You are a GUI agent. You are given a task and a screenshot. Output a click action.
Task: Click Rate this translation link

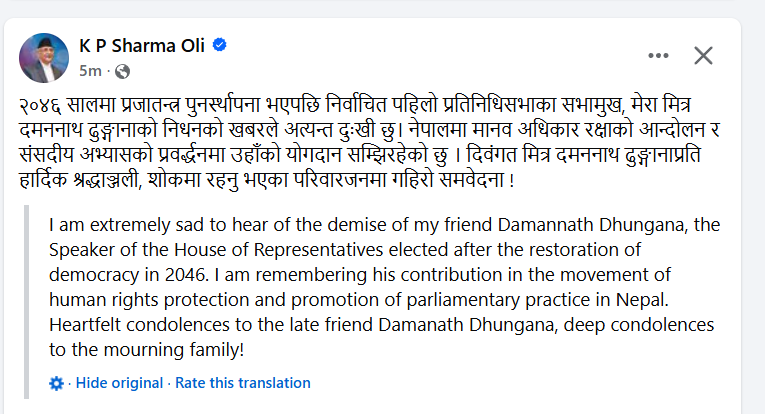[x=243, y=383]
